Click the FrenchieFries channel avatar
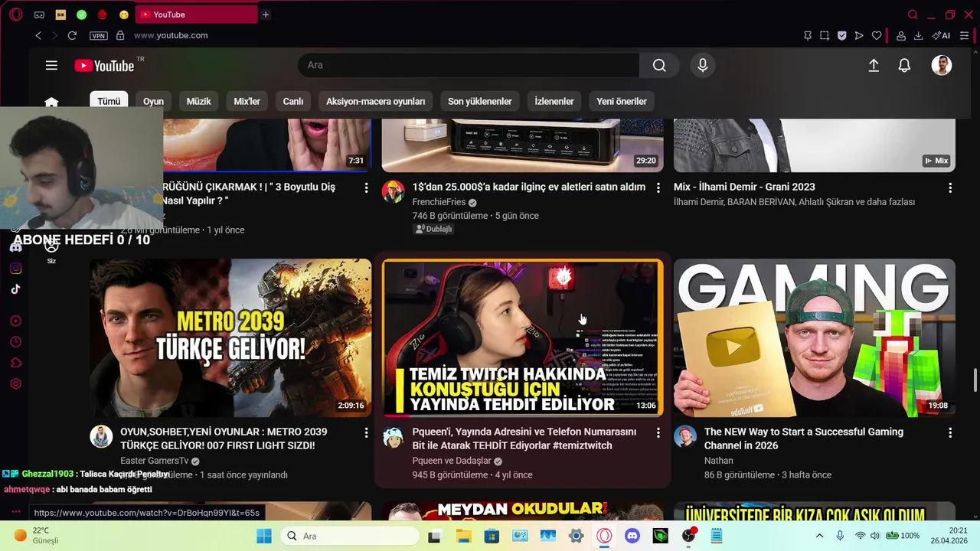The width and height of the screenshot is (980, 551). [394, 191]
